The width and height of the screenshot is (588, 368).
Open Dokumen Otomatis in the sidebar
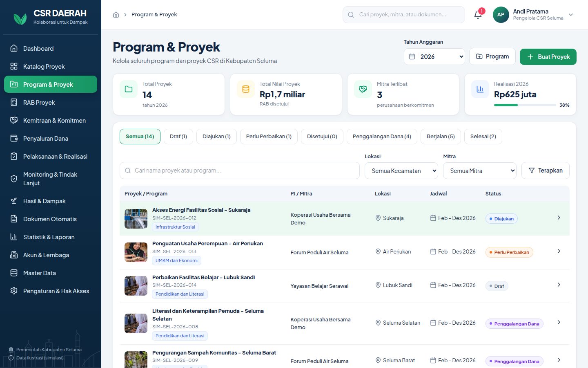51,219
